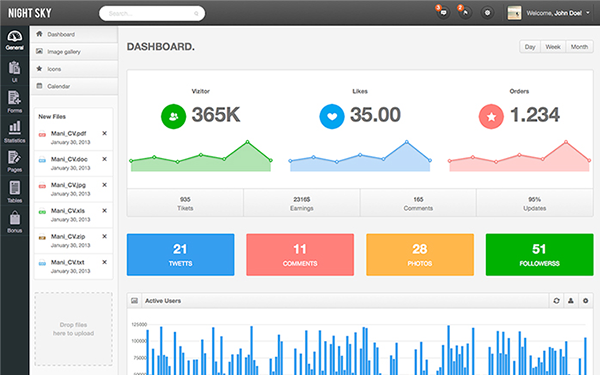The height and width of the screenshot is (375, 600).
Task: Open the General section in sidebar
Action: [x=15, y=40]
